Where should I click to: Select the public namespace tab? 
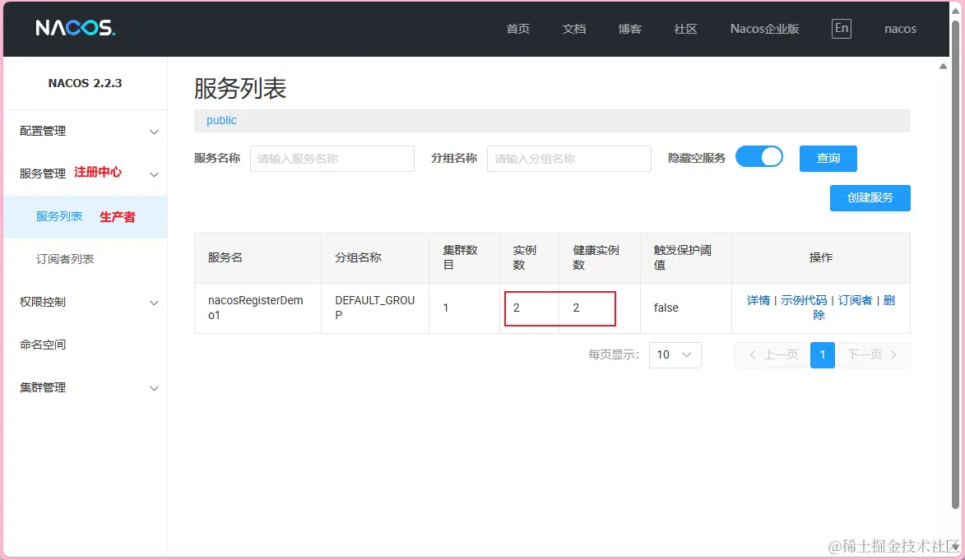(221, 121)
